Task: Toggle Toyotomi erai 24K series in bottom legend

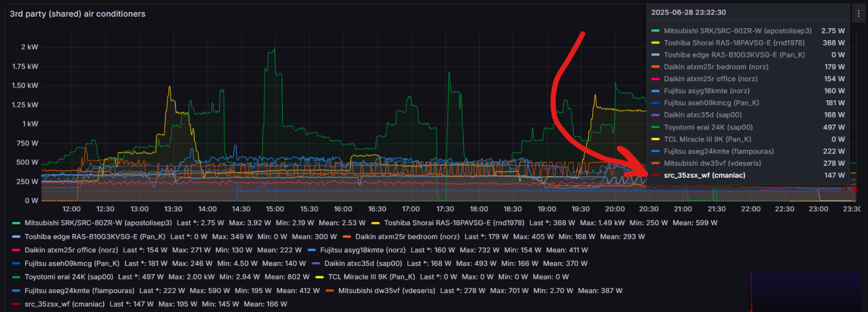Action: pos(69,277)
